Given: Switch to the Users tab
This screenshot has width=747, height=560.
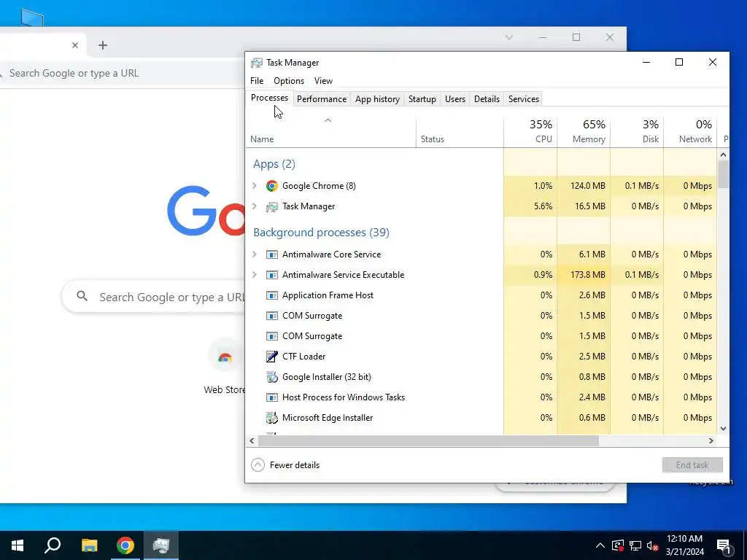Looking at the screenshot, I should click(455, 99).
